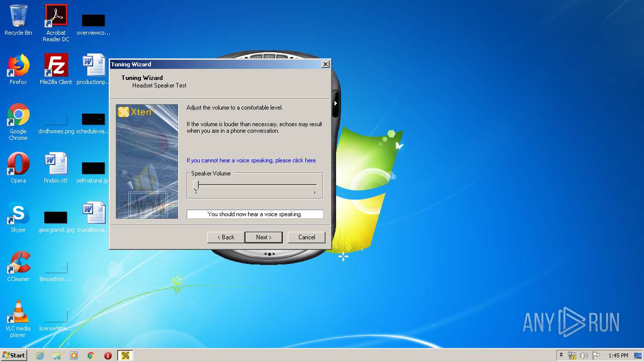Viewport: 644px width, 362px height.
Task: Click the Start button
Action: (x=14, y=355)
